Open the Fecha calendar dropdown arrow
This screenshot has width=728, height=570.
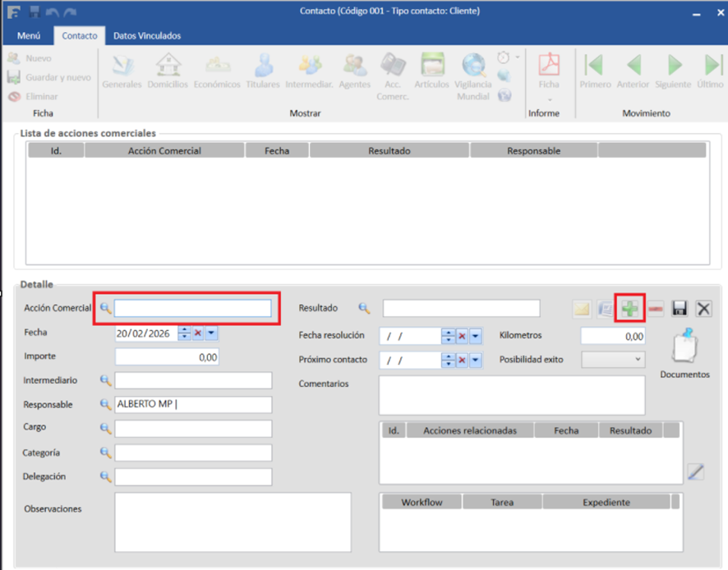click(x=211, y=333)
